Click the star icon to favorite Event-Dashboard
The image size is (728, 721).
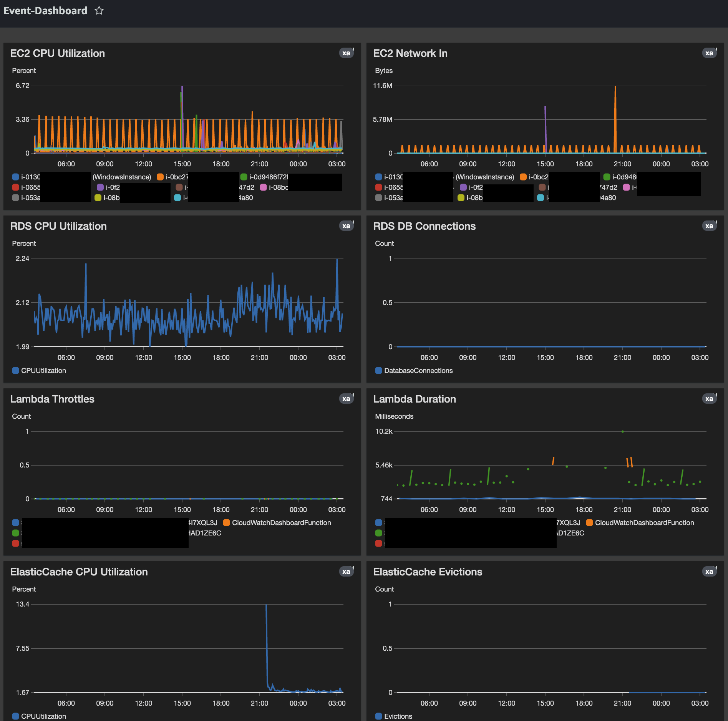pyautogui.click(x=99, y=10)
